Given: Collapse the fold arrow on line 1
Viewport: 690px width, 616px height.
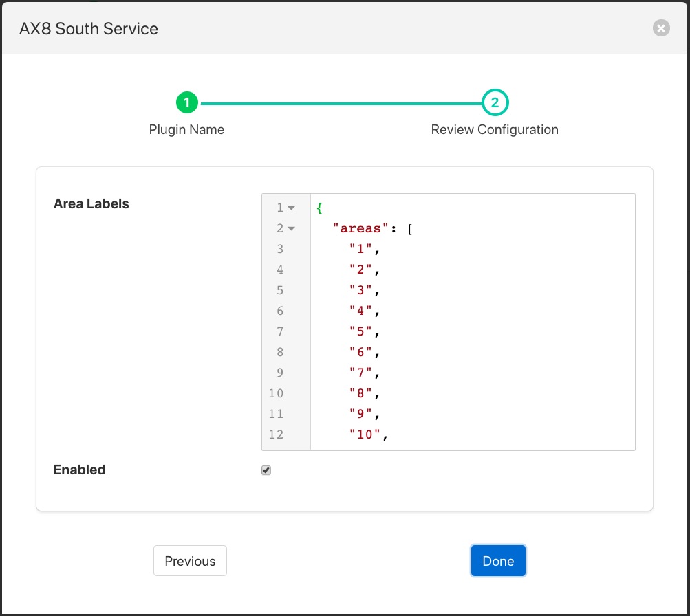Looking at the screenshot, I should (292, 208).
